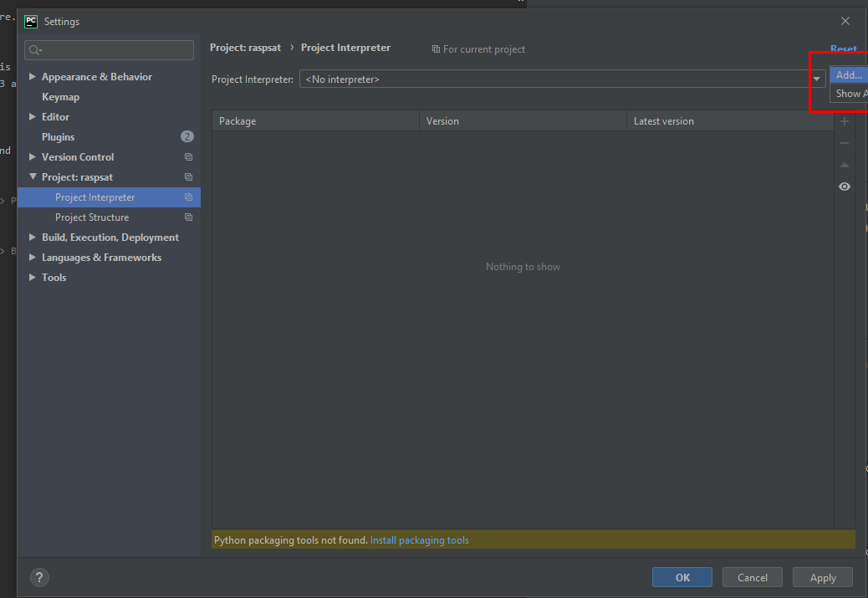The height and width of the screenshot is (598, 868).
Task: Click the Nothing to show text
Action: [x=523, y=266]
